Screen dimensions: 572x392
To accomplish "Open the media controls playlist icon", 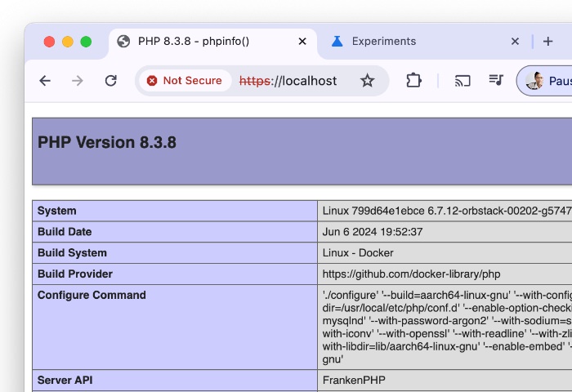I will [496, 80].
